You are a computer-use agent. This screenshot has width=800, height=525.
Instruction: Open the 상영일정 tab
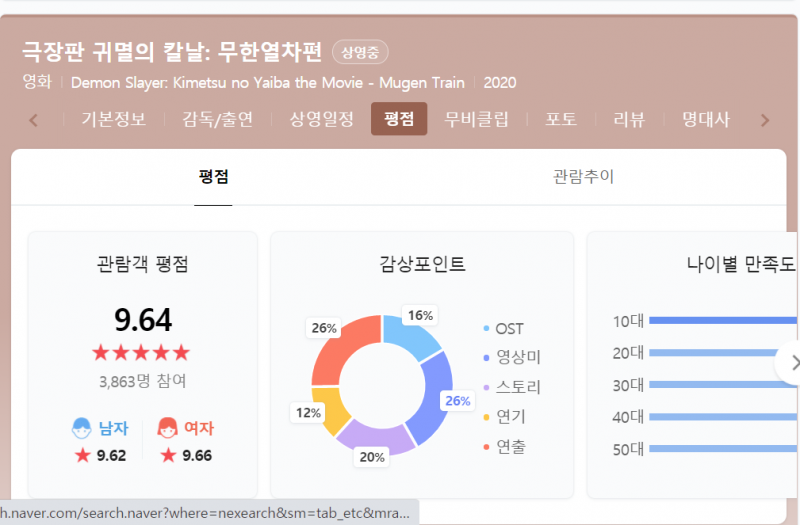(x=321, y=119)
